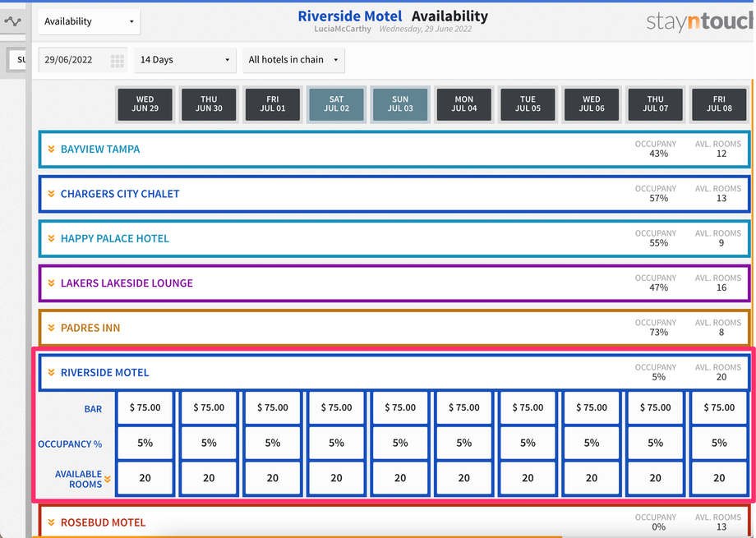The width and height of the screenshot is (756, 538).
Task: Click Padres Inn 73% occupancy value
Action: pyautogui.click(x=658, y=332)
